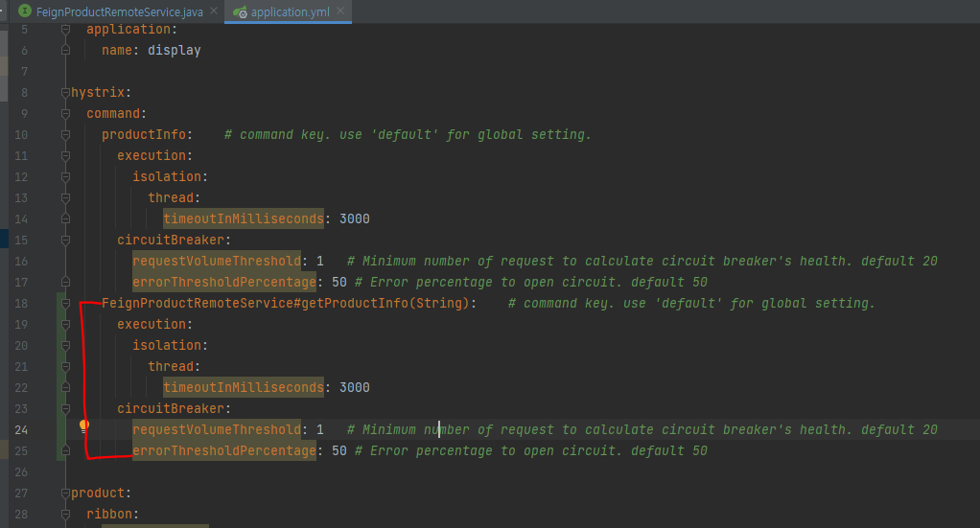Select the application.yml editor tab
Viewport: 980px width, 528px height.
[290, 11]
